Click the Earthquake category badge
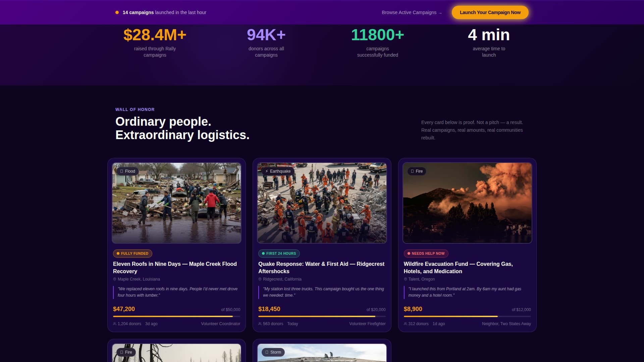 (x=278, y=171)
